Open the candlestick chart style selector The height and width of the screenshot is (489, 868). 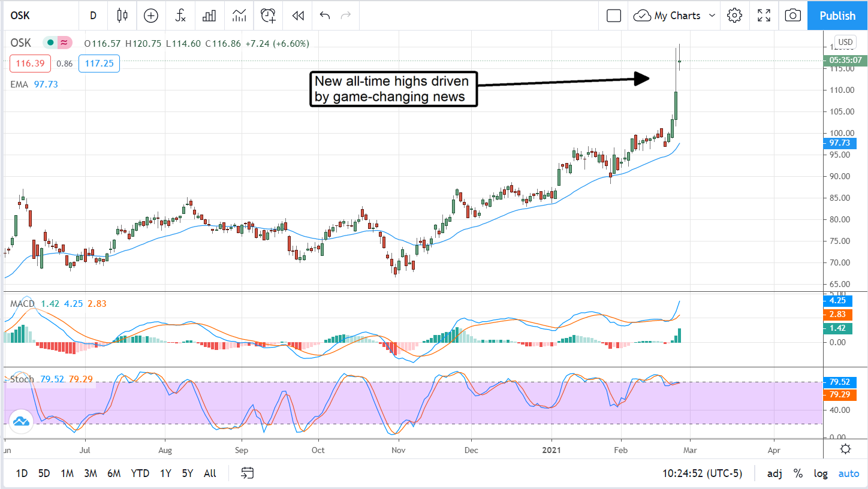122,16
